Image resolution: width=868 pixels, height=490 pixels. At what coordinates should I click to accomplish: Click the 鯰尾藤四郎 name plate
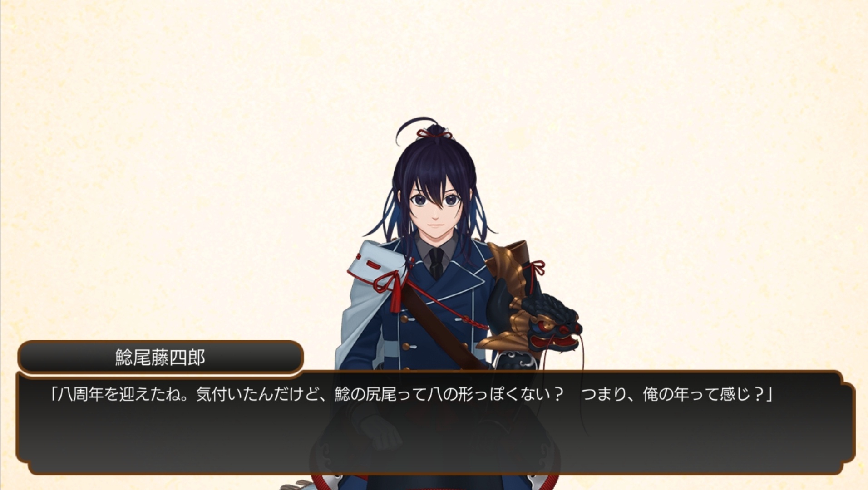coord(160,358)
